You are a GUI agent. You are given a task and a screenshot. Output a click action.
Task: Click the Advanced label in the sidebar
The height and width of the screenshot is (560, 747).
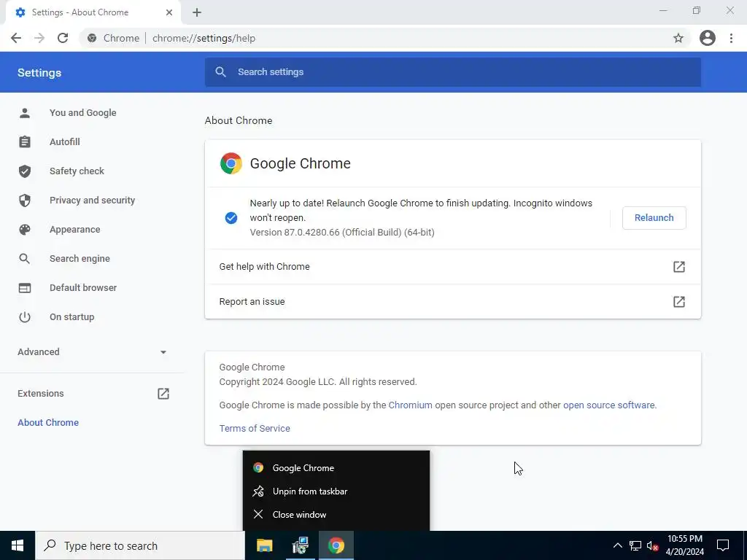39,352
